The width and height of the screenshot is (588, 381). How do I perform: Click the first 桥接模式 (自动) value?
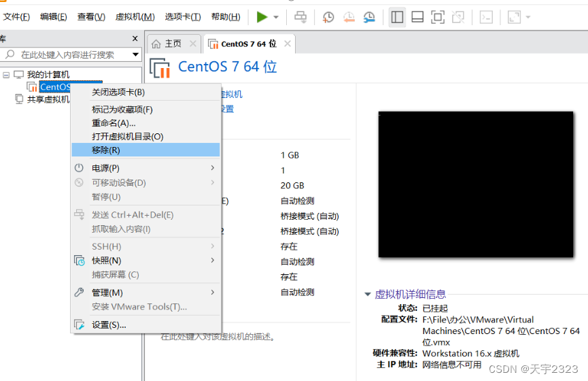(x=310, y=216)
